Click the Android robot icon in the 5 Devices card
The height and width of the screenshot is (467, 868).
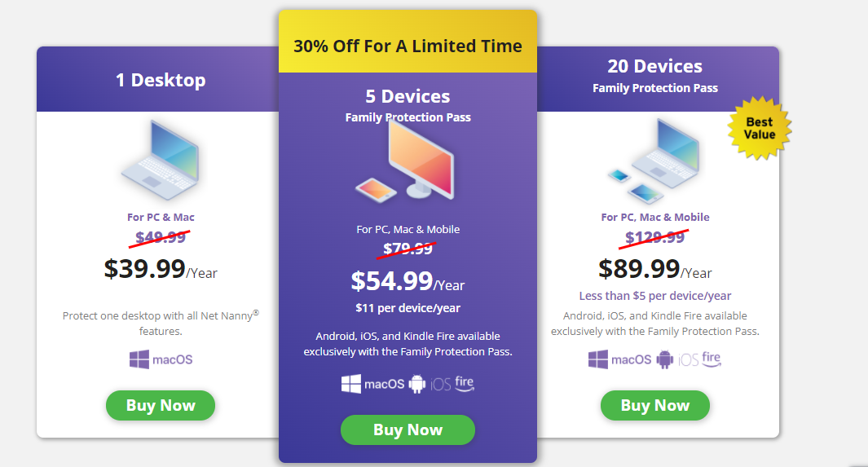[x=416, y=383]
